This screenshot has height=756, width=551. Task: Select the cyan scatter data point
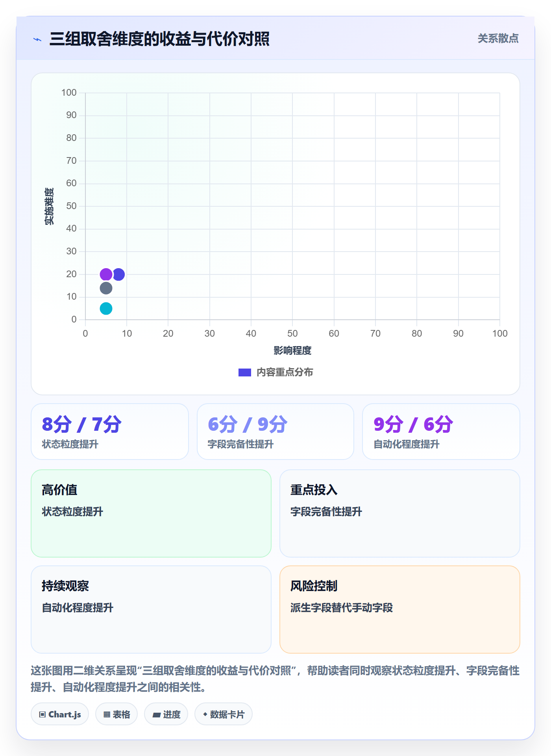click(106, 308)
